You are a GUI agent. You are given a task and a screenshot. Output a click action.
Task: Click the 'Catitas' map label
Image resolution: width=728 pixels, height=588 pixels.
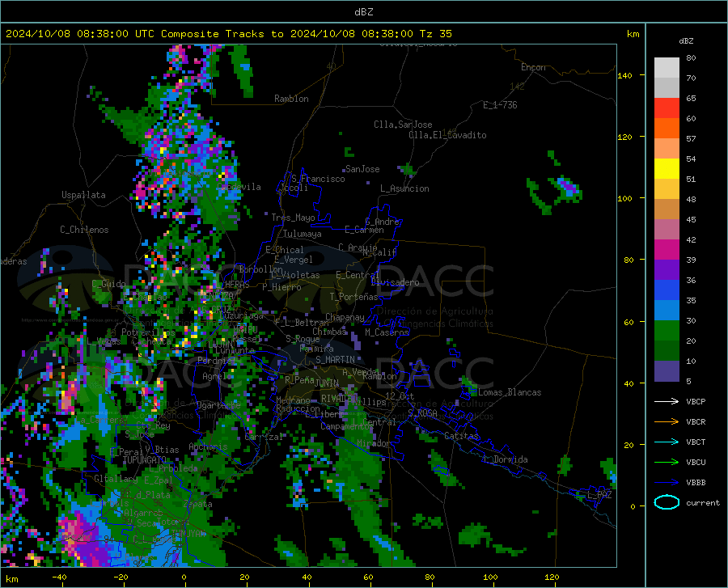point(461,436)
